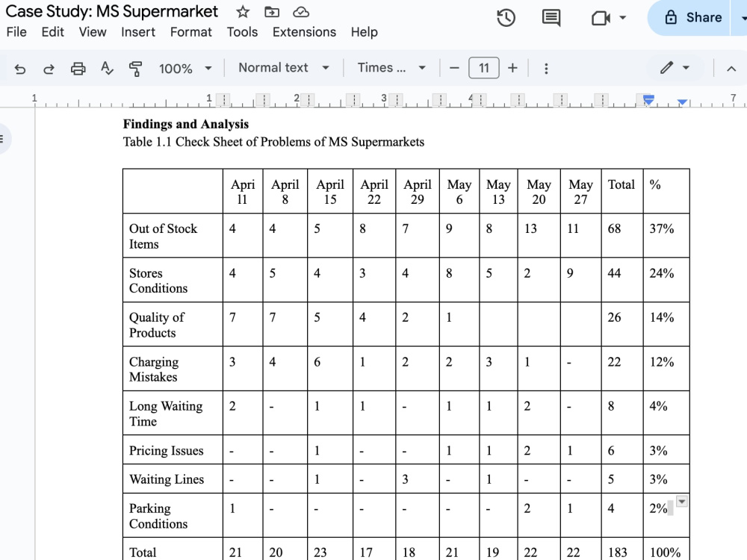Image resolution: width=747 pixels, height=560 pixels.
Task: Open version history clock icon
Action: (506, 18)
